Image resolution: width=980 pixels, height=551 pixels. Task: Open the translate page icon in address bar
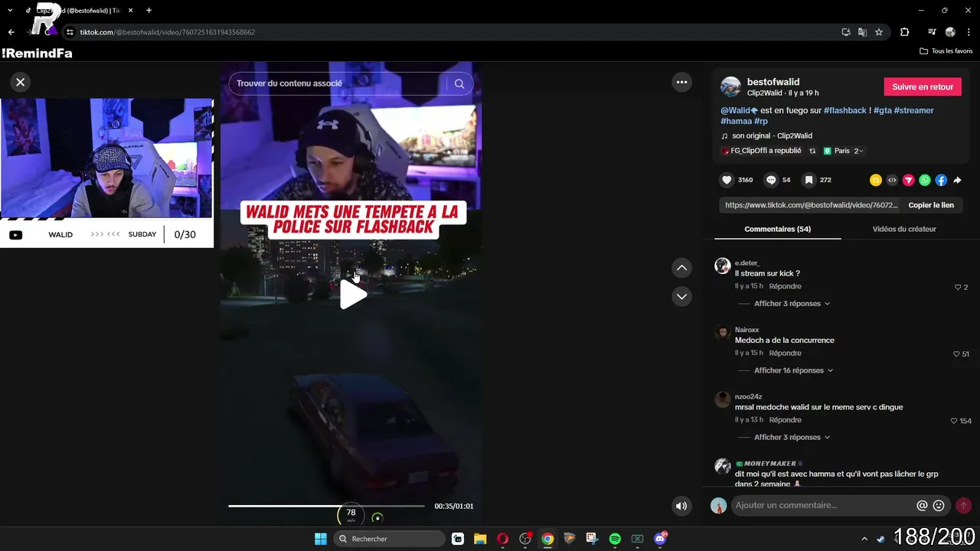[862, 32]
